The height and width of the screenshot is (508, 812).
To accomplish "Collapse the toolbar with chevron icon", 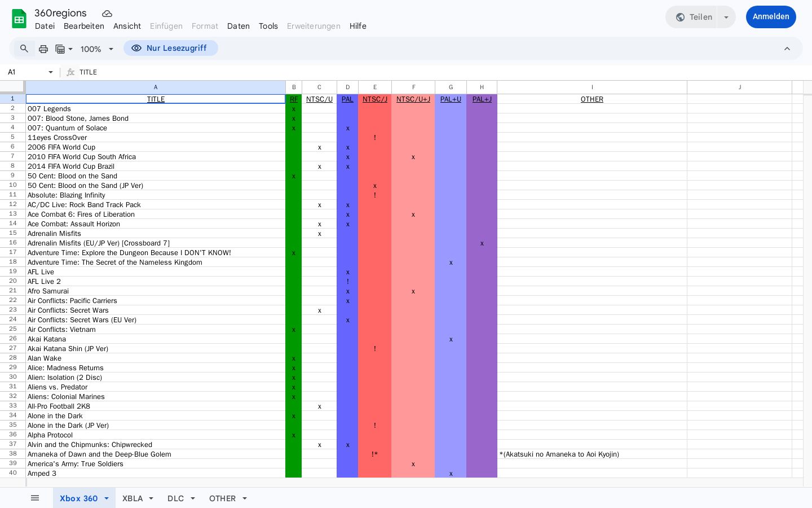I will click(x=787, y=49).
